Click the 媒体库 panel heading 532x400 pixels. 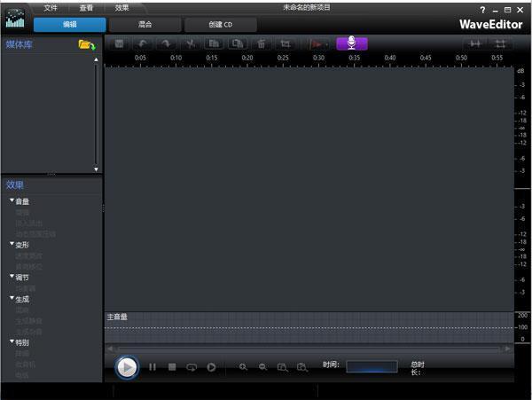point(19,44)
